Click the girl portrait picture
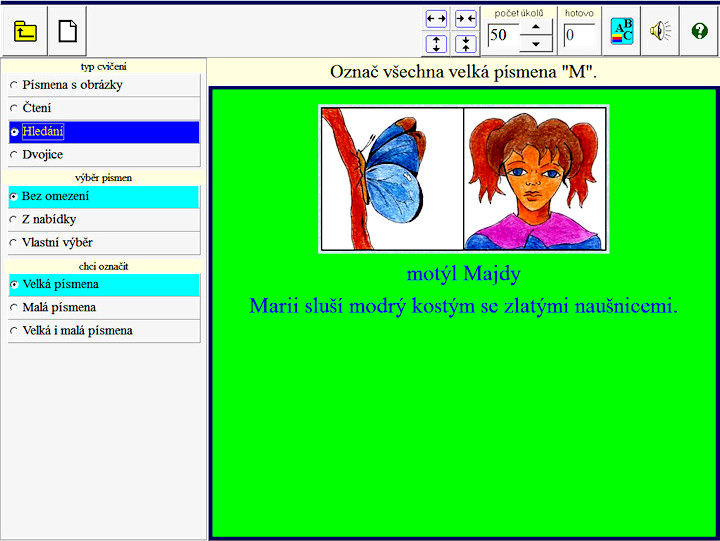720x541 pixels. pyautogui.click(x=535, y=179)
